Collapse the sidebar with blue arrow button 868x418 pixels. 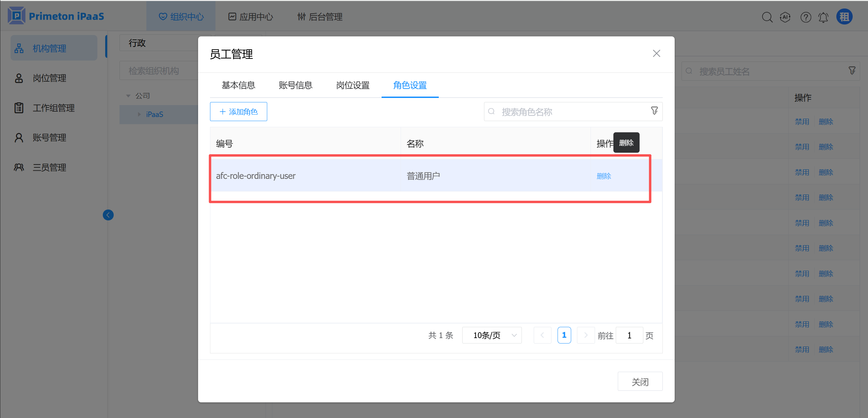[108, 215]
